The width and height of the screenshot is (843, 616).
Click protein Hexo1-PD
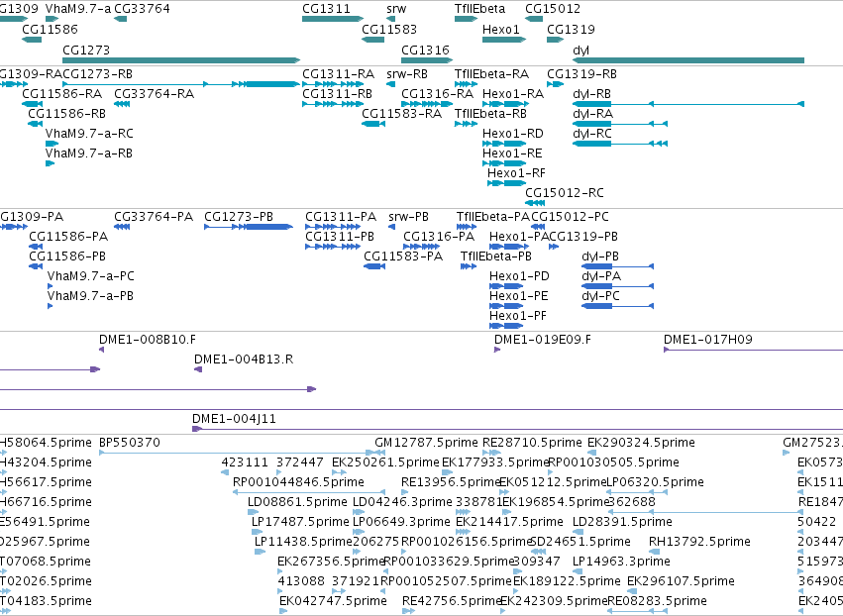[519, 276]
